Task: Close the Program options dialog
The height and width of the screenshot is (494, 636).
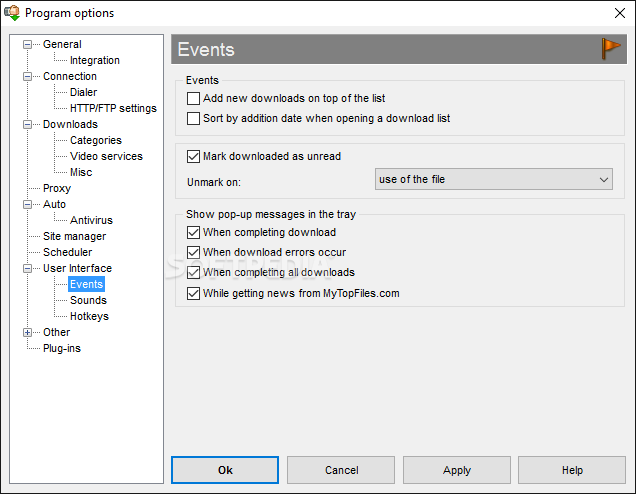Action: [x=620, y=13]
